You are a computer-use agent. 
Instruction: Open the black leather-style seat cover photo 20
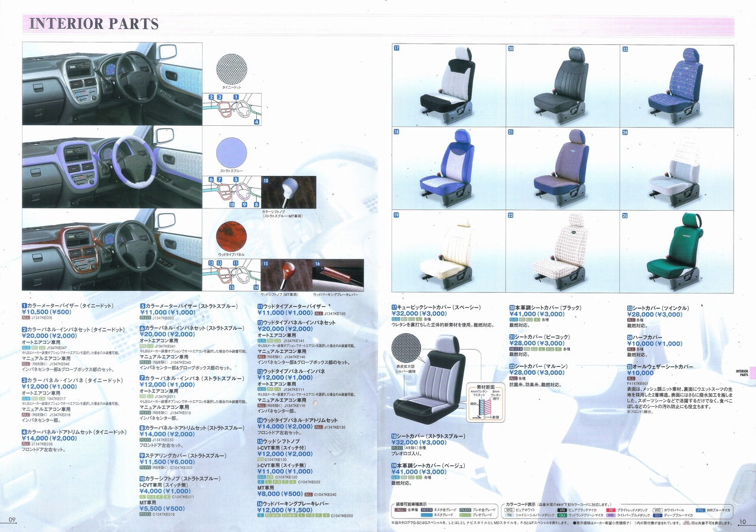pyautogui.click(x=563, y=86)
